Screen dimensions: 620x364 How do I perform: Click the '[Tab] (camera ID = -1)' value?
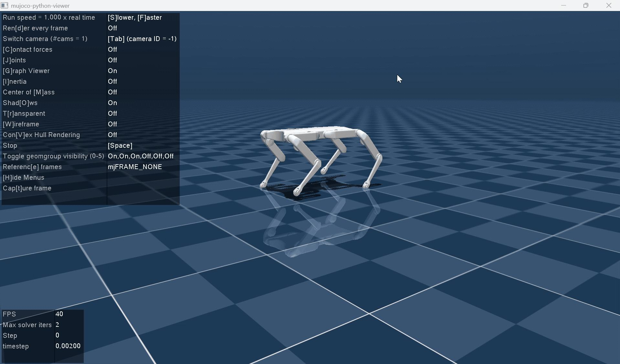(142, 39)
